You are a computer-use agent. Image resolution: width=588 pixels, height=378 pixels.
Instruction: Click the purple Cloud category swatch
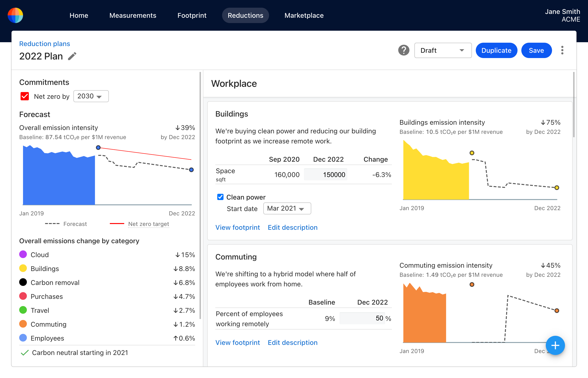[x=23, y=254]
